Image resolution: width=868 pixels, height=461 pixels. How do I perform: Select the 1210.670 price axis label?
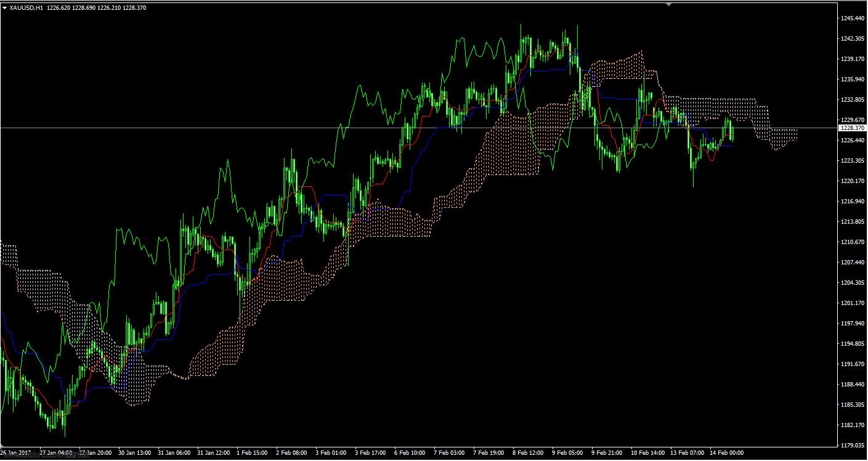[851, 242]
